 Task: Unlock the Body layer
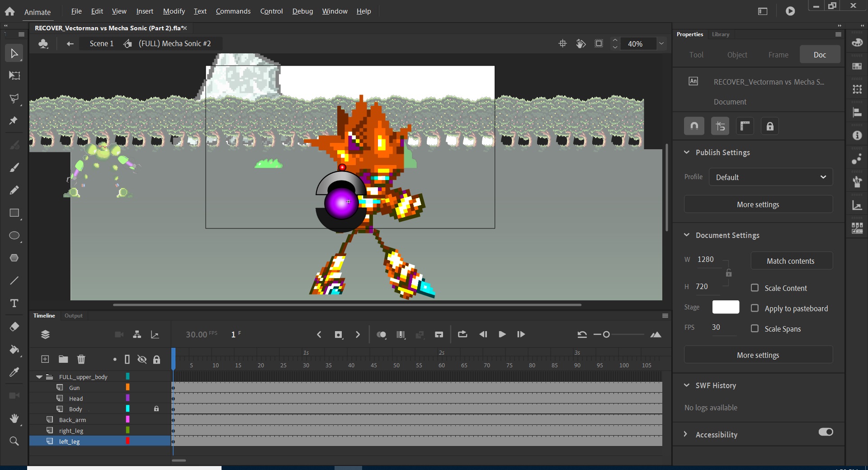157,409
